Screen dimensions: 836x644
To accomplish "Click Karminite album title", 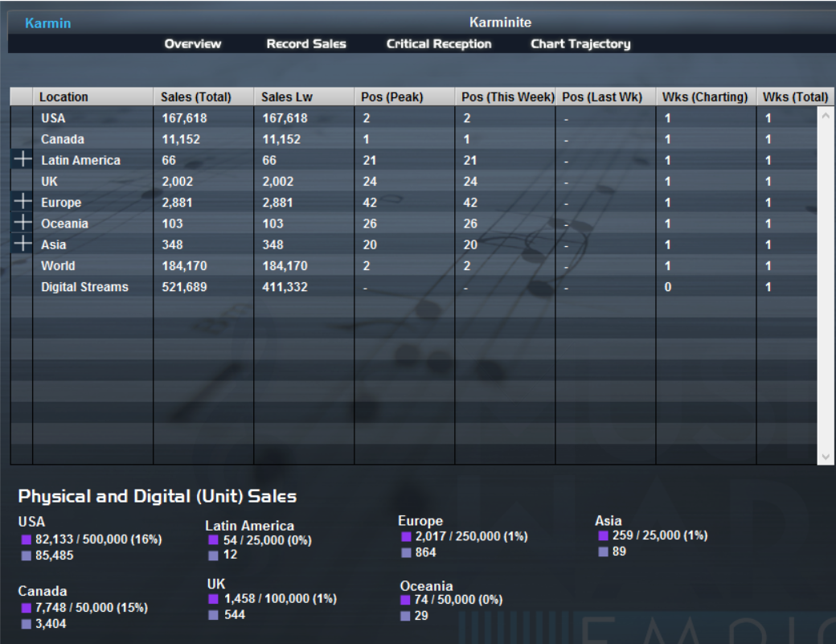I will [500, 23].
